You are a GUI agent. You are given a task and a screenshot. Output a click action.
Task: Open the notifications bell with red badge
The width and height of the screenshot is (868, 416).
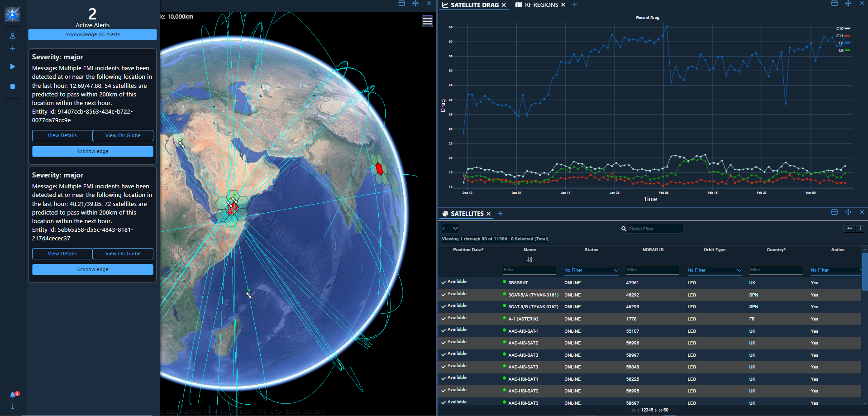pos(13,395)
